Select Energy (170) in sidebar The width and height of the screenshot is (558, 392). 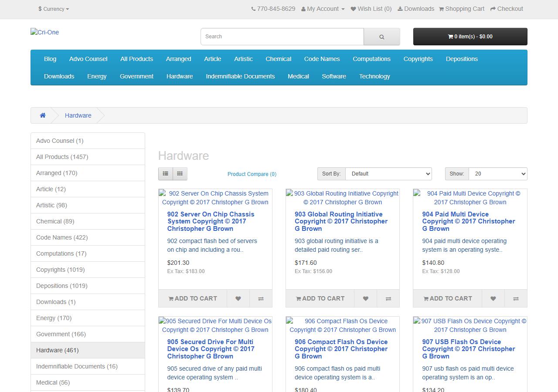click(88, 318)
